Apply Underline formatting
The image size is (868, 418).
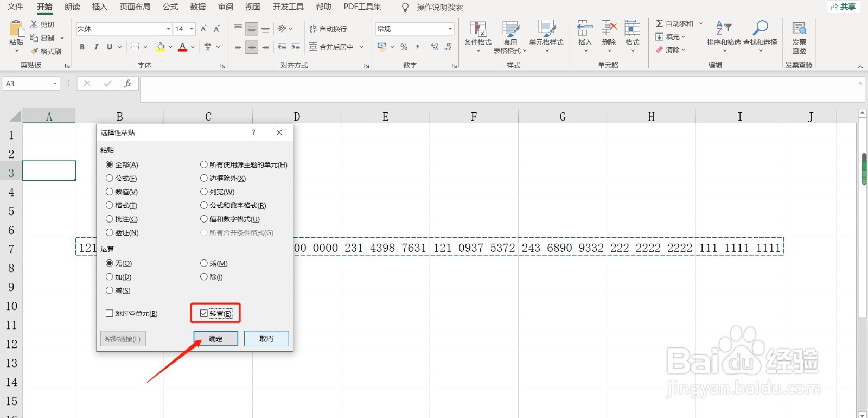tap(110, 47)
